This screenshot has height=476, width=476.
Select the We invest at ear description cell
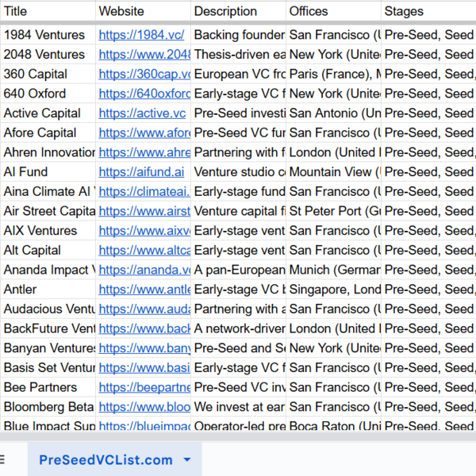[238, 407]
